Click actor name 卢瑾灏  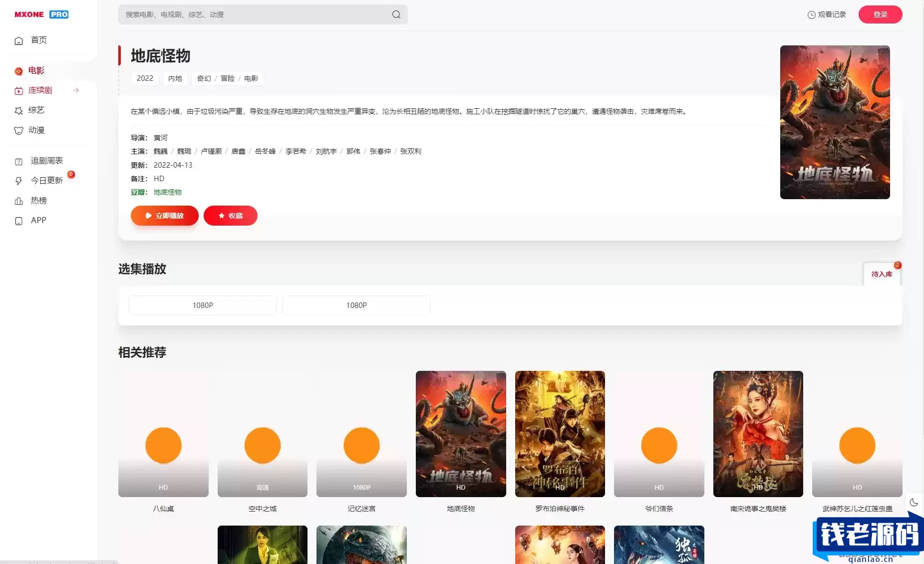coord(211,151)
